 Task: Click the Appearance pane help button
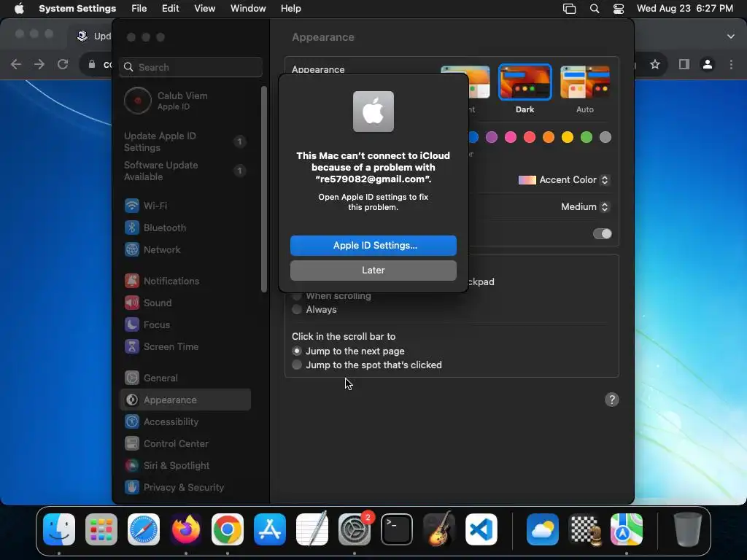point(612,400)
